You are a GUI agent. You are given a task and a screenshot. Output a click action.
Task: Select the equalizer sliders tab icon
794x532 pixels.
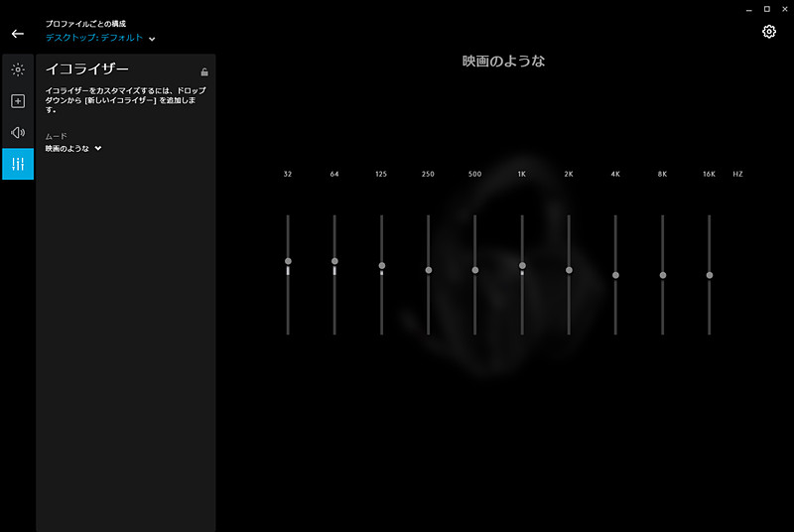[x=18, y=164]
